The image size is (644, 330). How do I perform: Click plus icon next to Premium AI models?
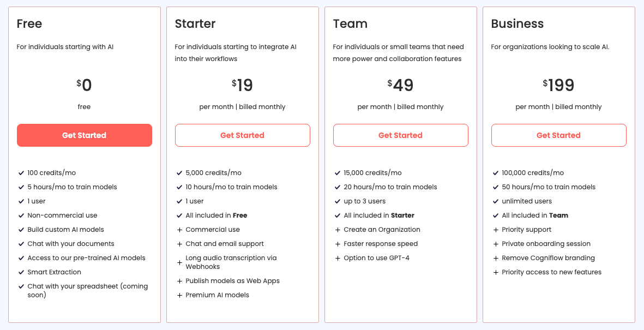coord(179,295)
